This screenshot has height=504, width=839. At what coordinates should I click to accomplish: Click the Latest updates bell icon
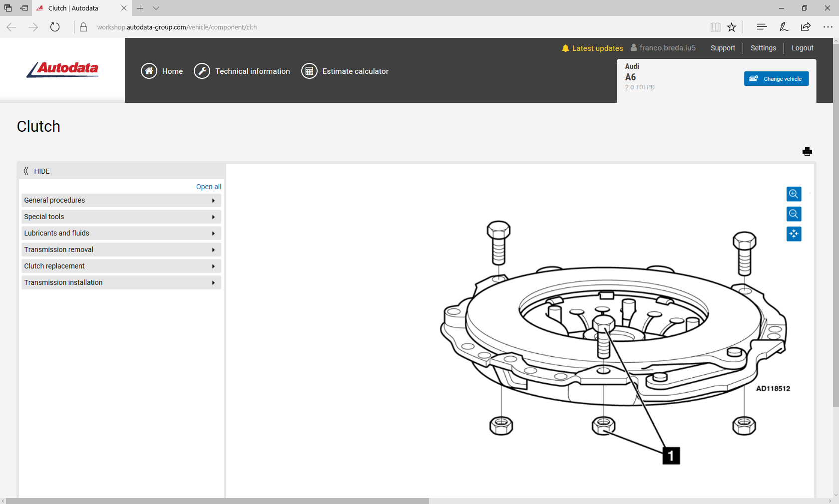click(565, 48)
